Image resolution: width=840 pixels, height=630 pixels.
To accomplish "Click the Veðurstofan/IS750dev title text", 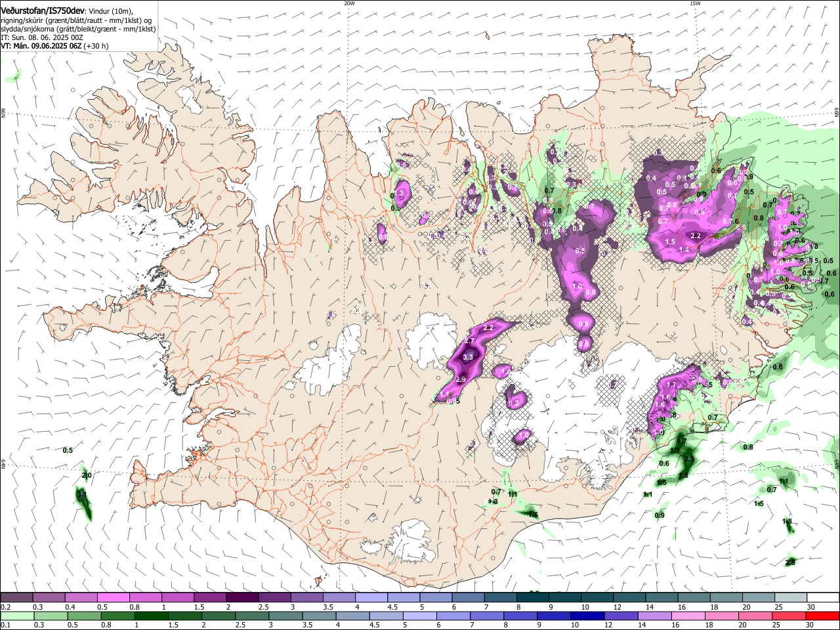I will click(43, 11).
